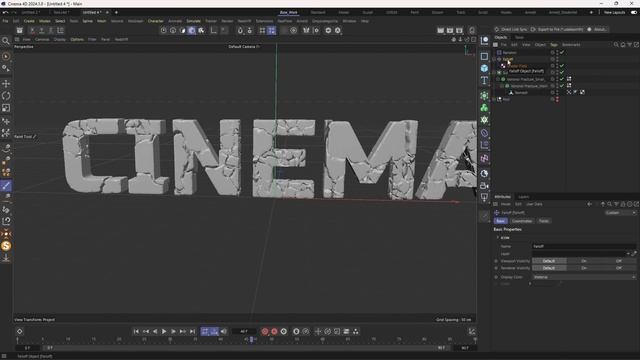The width and height of the screenshot is (640, 360).
Task: Toggle the Falloff object's visibility dots
Action: click(557, 59)
